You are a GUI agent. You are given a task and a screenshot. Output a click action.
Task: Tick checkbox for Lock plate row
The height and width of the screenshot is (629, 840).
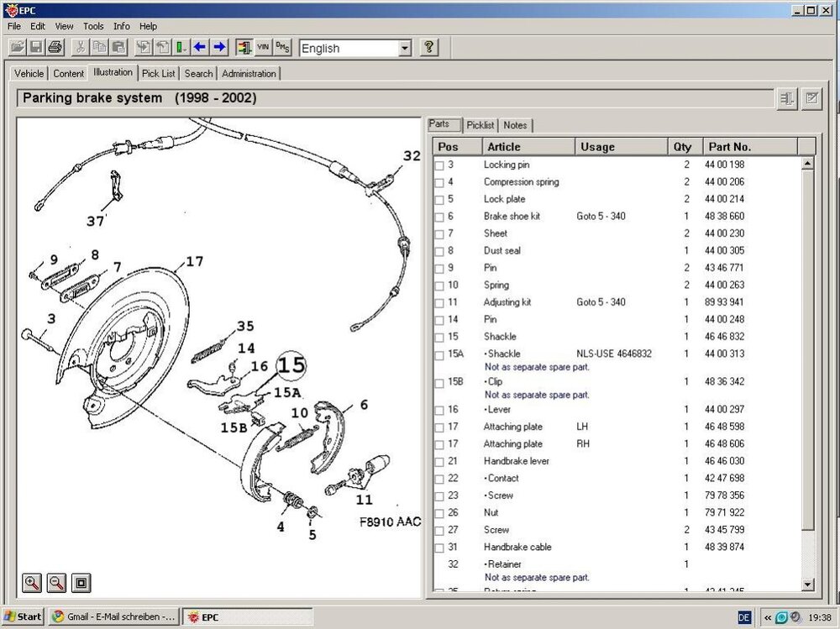click(x=439, y=200)
